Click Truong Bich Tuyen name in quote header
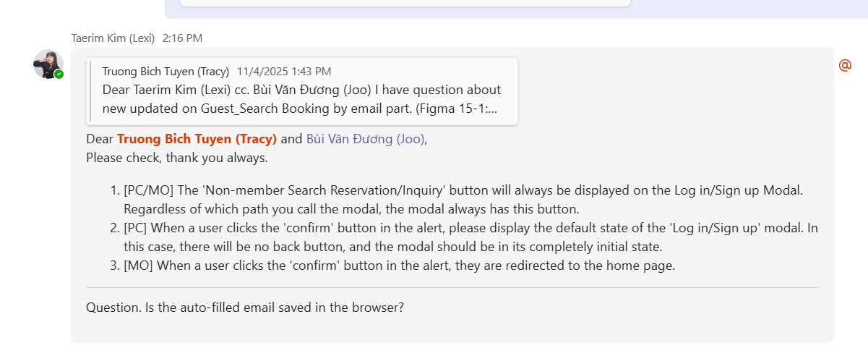868x356 pixels. coord(166,71)
